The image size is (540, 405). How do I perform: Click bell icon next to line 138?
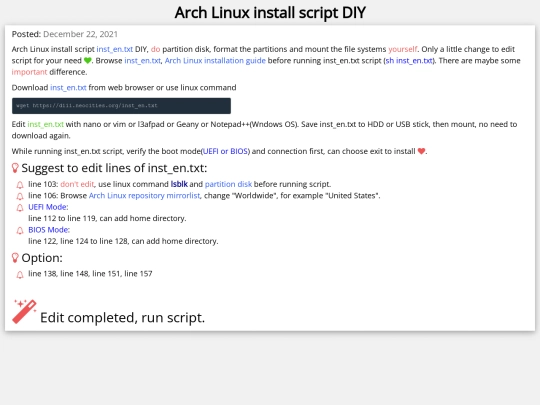pyautogui.click(x=20, y=274)
